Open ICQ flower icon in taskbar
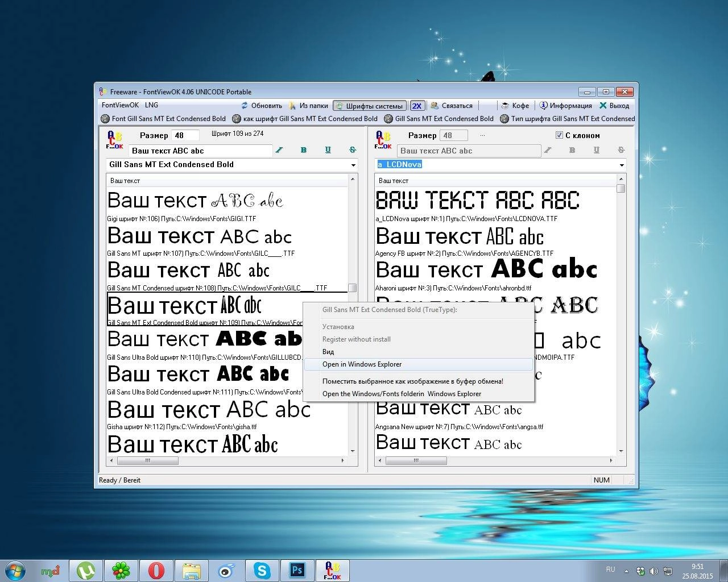Image resolution: width=728 pixels, height=582 pixels. click(121, 570)
